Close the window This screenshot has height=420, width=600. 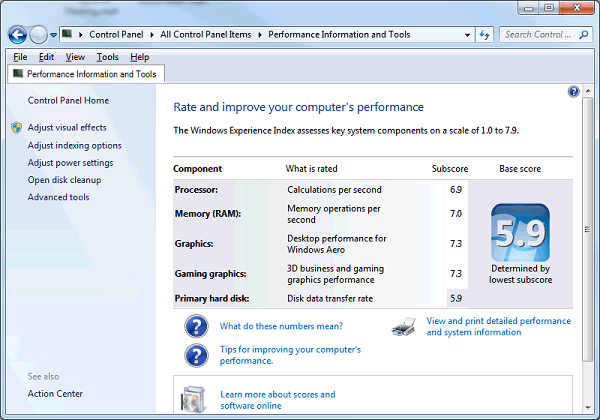coord(577,8)
